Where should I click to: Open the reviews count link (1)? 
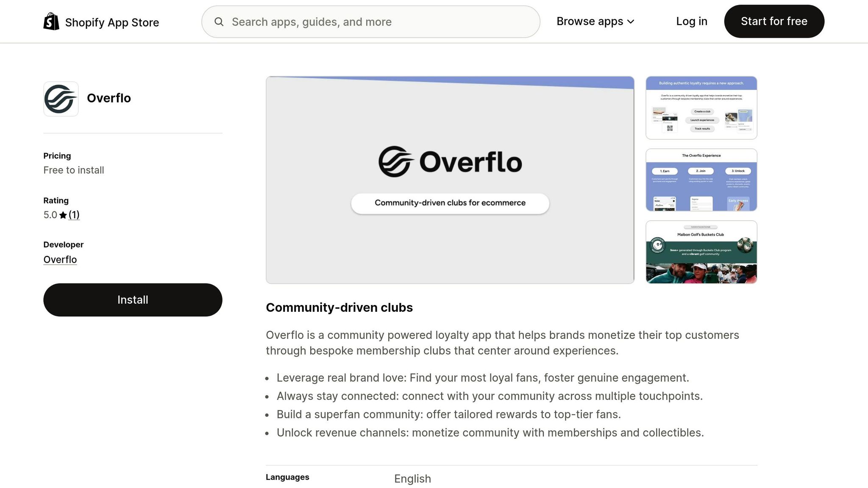[74, 215]
